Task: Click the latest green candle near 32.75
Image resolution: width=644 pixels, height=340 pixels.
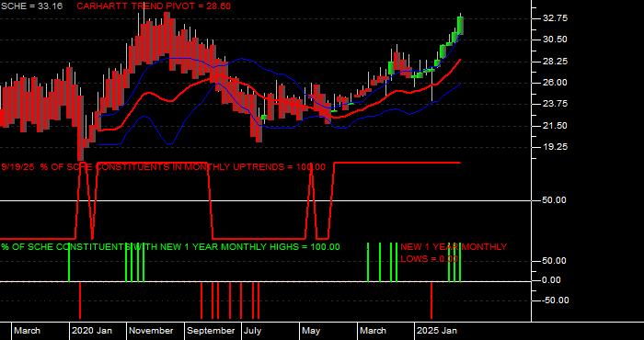Action: [460, 26]
